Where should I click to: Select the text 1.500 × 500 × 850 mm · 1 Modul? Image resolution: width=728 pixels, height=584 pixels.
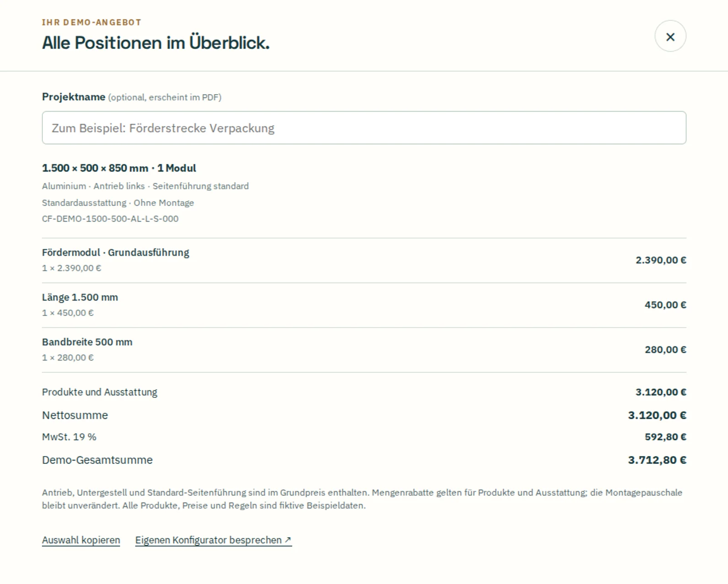tap(119, 168)
